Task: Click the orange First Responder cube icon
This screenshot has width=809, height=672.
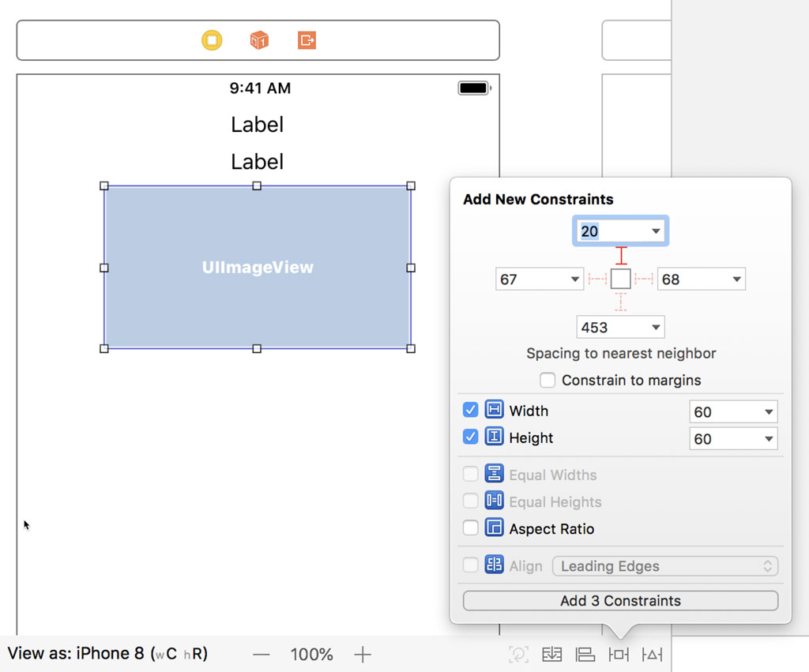Action: (258, 40)
